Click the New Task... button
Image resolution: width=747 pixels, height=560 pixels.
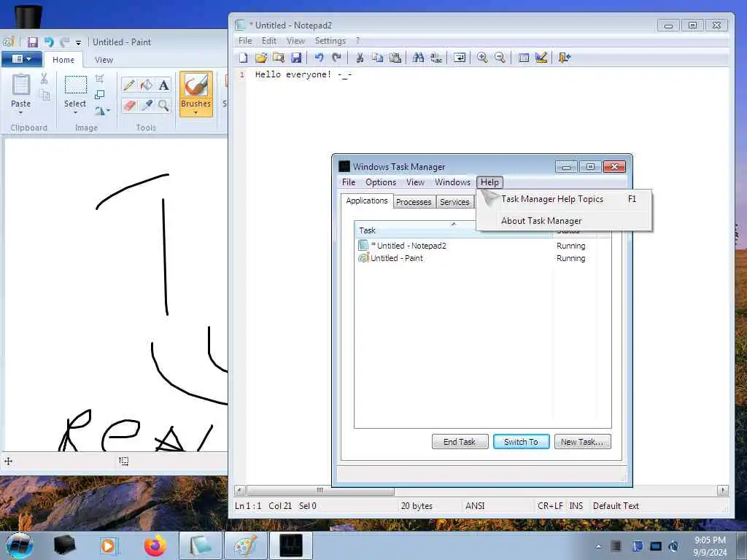tap(582, 442)
